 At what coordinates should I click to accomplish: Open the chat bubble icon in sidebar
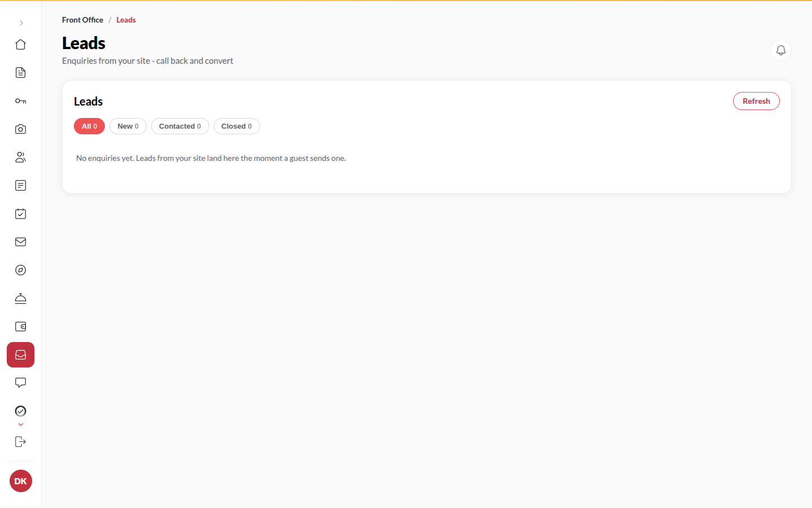pos(21,383)
